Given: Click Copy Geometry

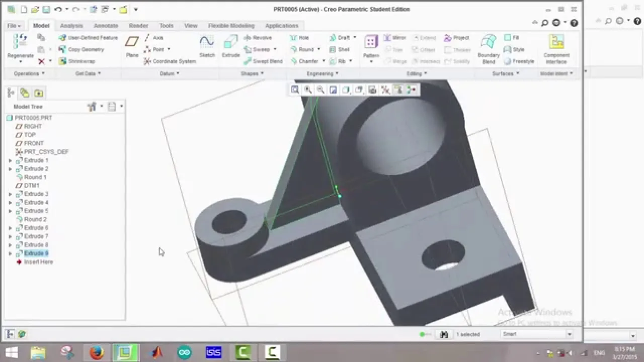Looking at the screenshot, I should coord(81,50).
